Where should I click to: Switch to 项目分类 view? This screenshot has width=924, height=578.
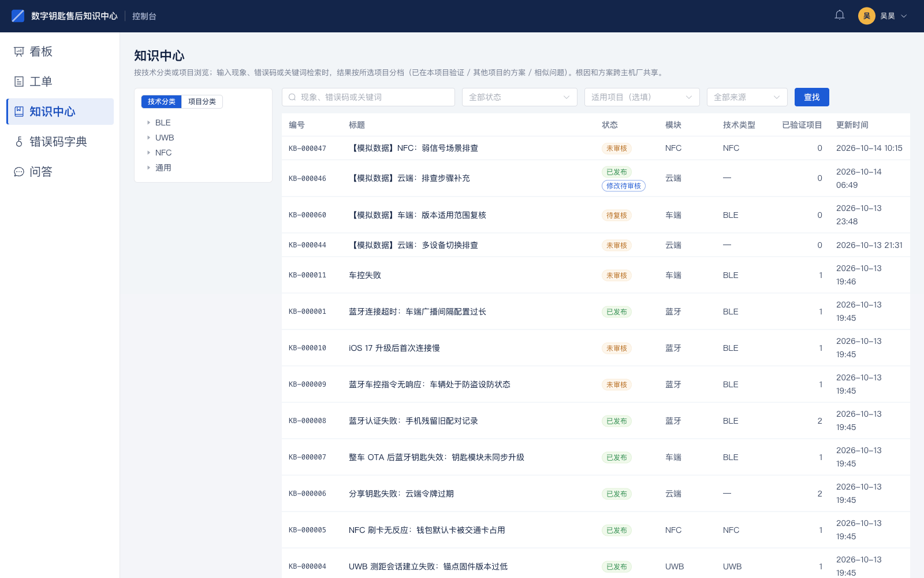point(202,102)
